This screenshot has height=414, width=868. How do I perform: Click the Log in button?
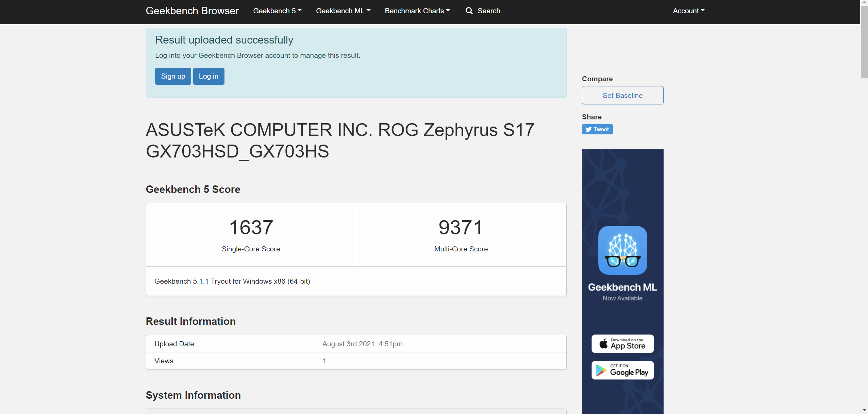[x=208, y=76]
